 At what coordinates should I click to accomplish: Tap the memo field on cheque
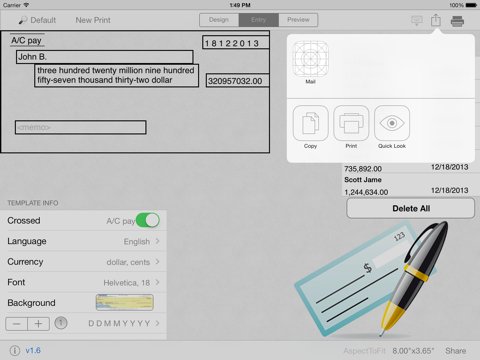coord(81,127)
